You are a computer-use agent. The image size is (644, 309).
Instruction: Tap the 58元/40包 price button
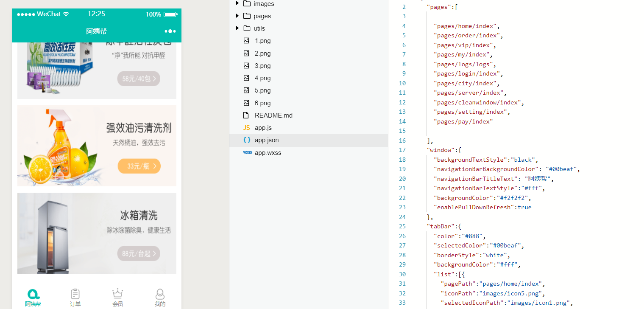[x=139, y=79]
